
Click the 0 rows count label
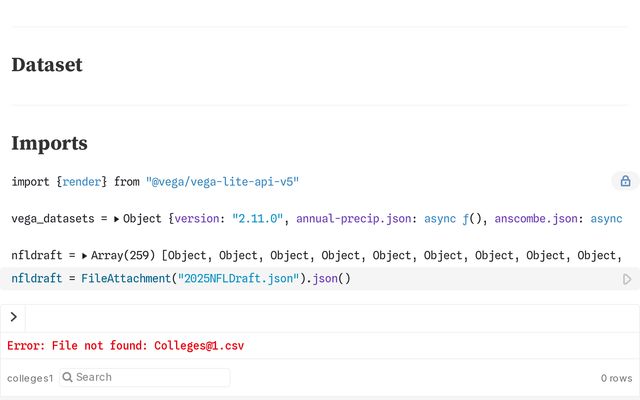point(616,378)
